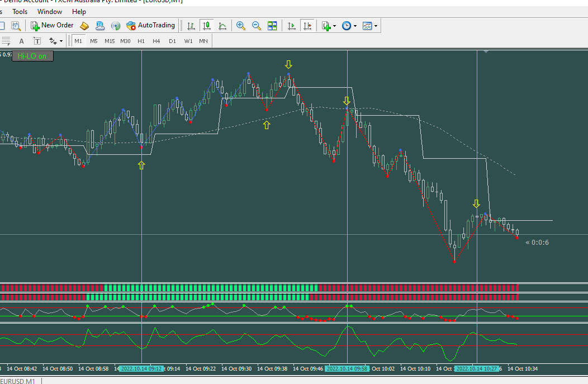Open the Window menu
The height and width of the screenshot is (384, 588).
[x=50, y=12]
